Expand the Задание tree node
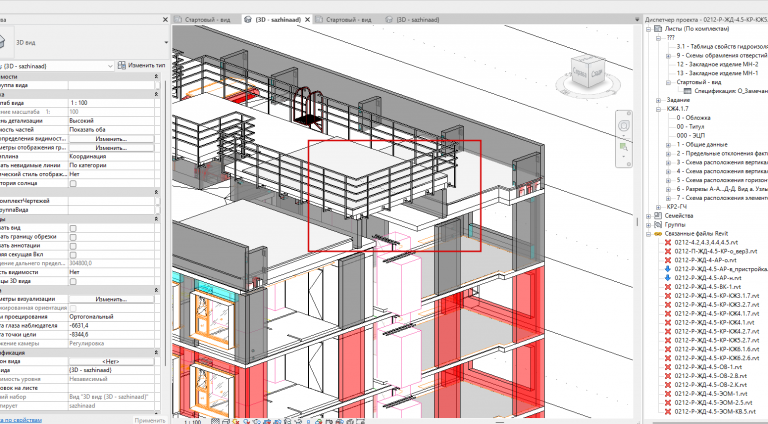Screen dimensions: 768x424 coord(659,100)
